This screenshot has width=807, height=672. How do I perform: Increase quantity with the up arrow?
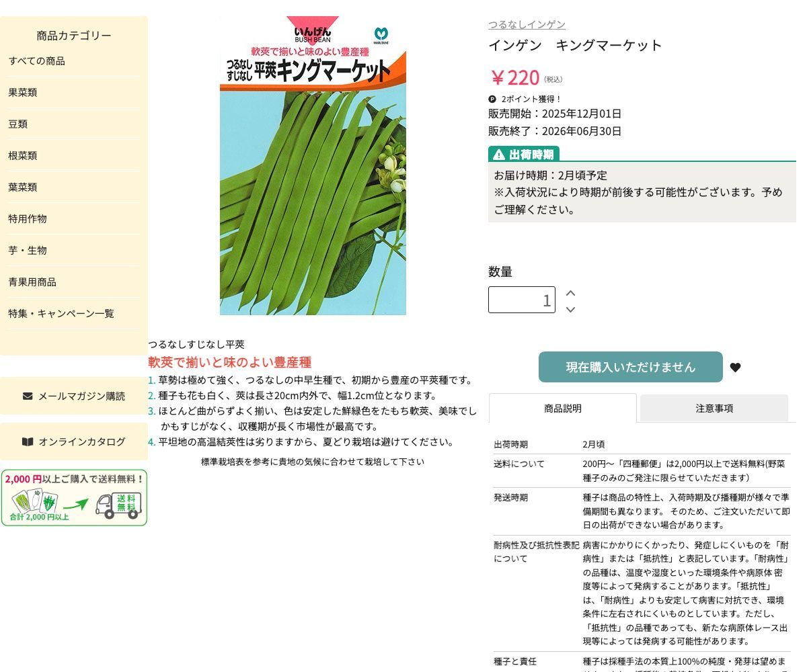point(570,293)
